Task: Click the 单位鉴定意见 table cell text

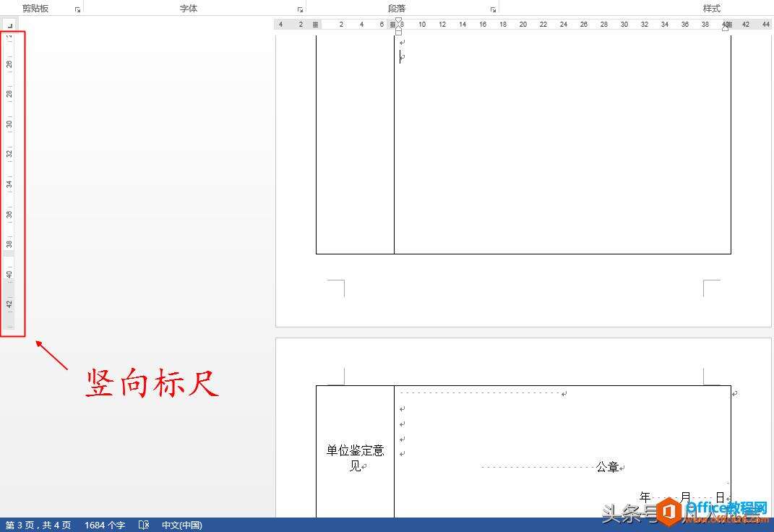Action: pyautogui.click(x=355, y=458)
